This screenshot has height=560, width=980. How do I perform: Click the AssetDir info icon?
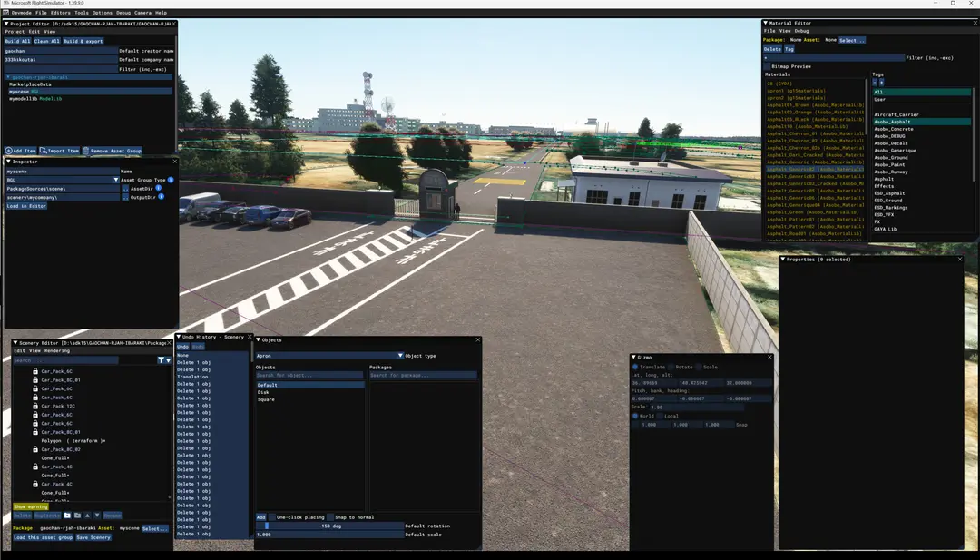click(159, 188)
